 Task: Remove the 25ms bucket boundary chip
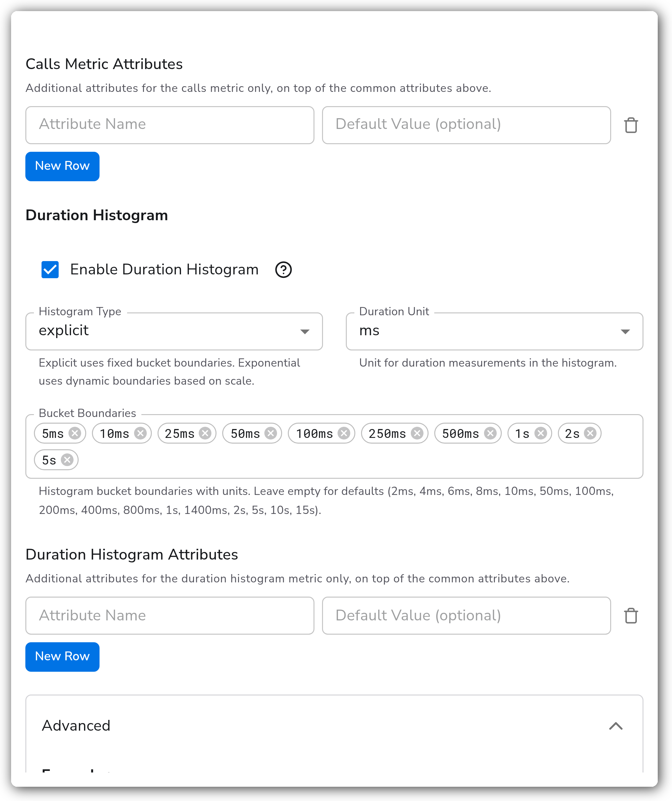[x=205, y=433]
